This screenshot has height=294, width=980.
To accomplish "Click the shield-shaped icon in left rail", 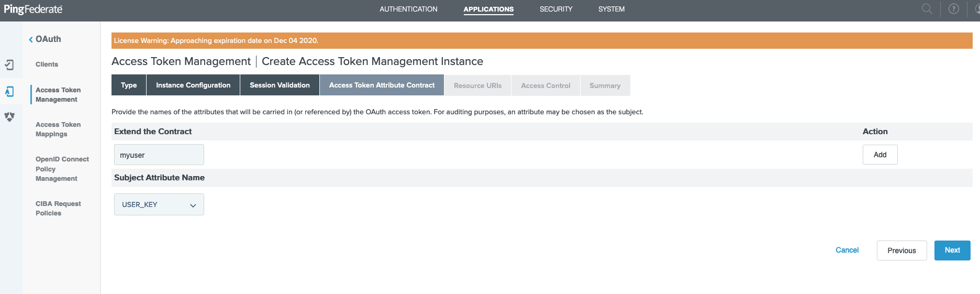I will 9,117.
